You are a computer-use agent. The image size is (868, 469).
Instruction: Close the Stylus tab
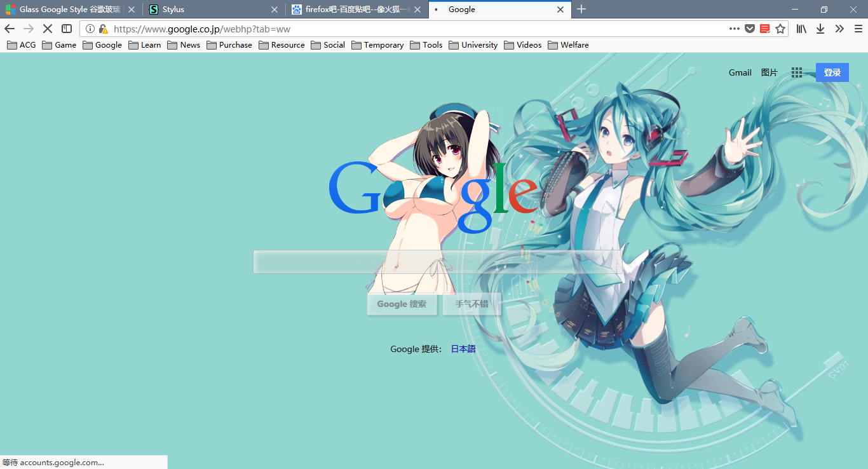pyautogui.click(x=275, y=10)
